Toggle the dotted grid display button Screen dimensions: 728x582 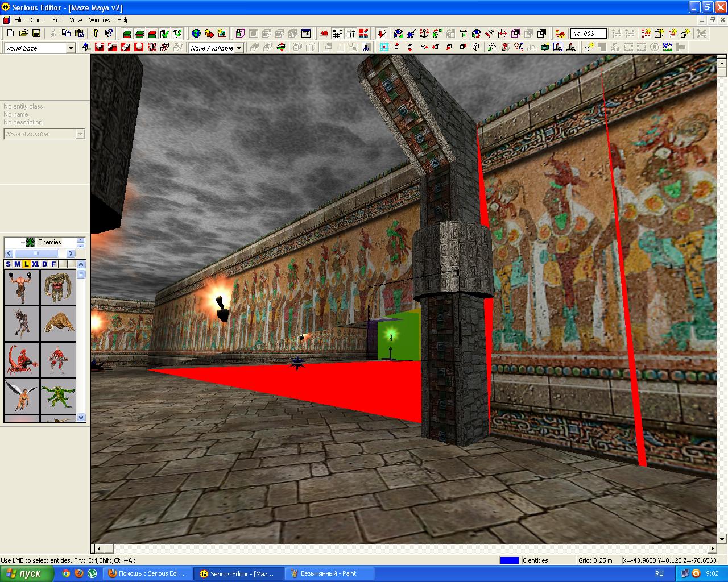click(351, 34)
